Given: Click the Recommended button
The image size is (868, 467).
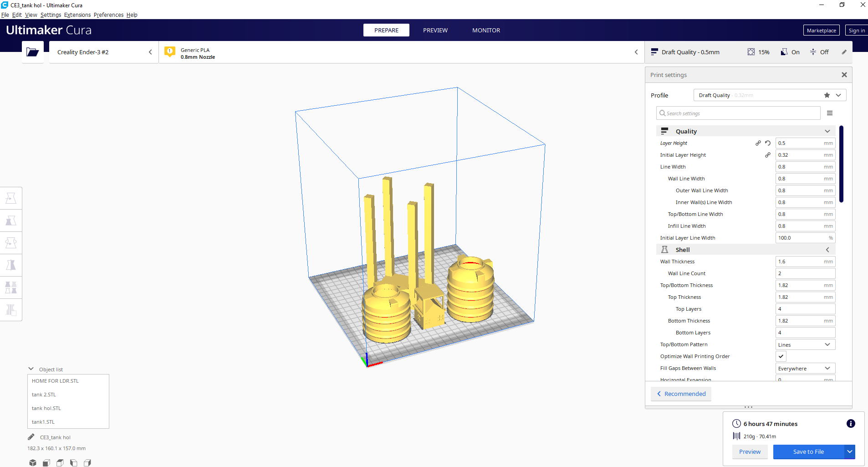Looking at the screenshot, I should [x=681, y=394].
